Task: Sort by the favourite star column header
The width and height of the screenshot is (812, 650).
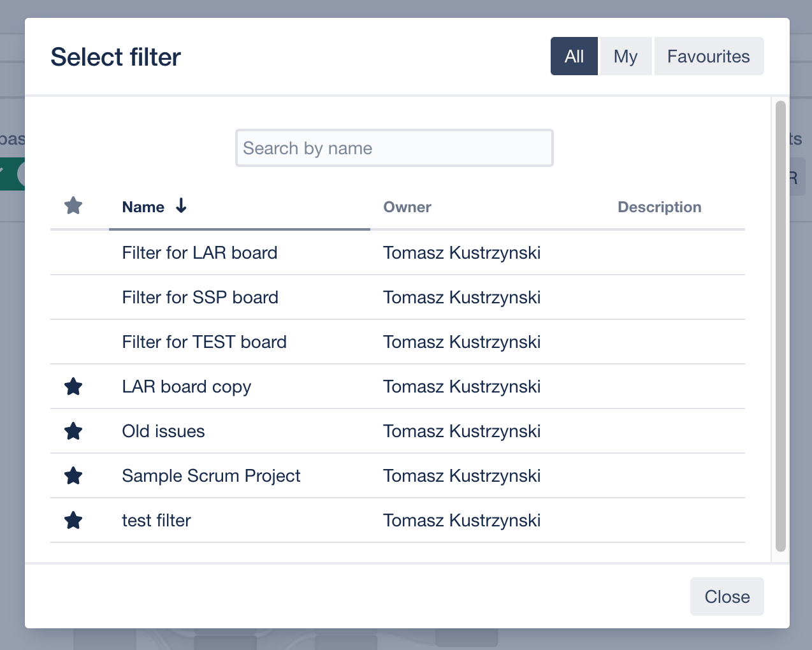Action: pyautogui.click(x=73, y=206)
